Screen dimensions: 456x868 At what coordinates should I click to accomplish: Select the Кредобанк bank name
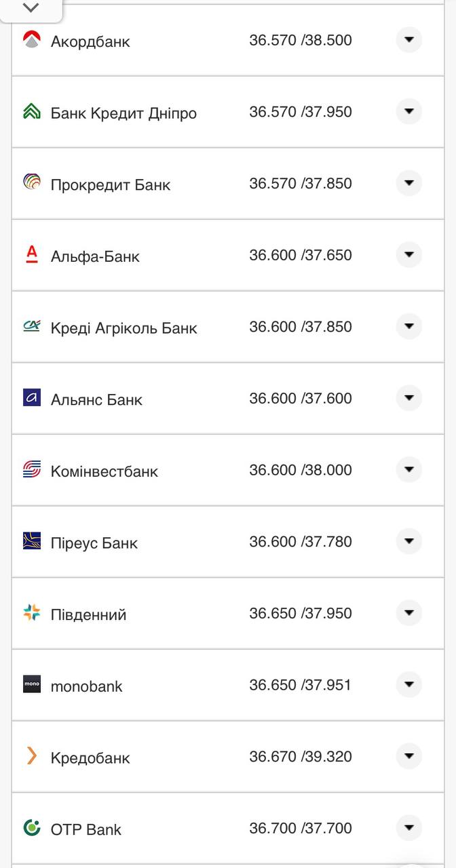tap(90, 758)
